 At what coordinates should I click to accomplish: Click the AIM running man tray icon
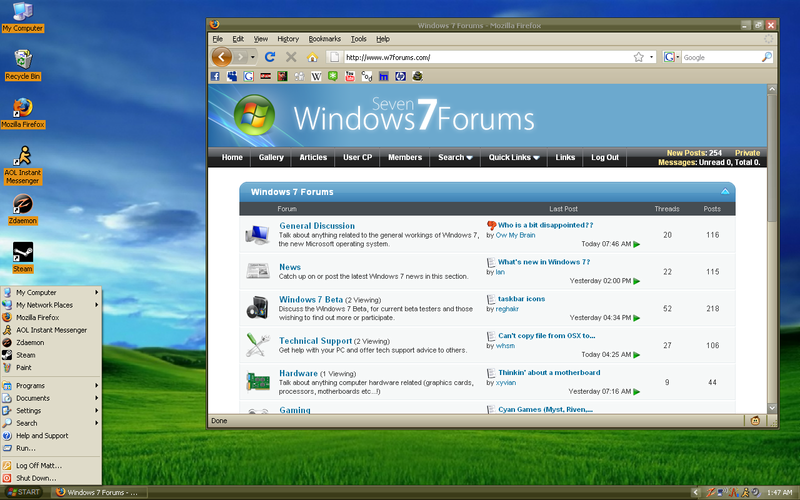click(745, 492)
